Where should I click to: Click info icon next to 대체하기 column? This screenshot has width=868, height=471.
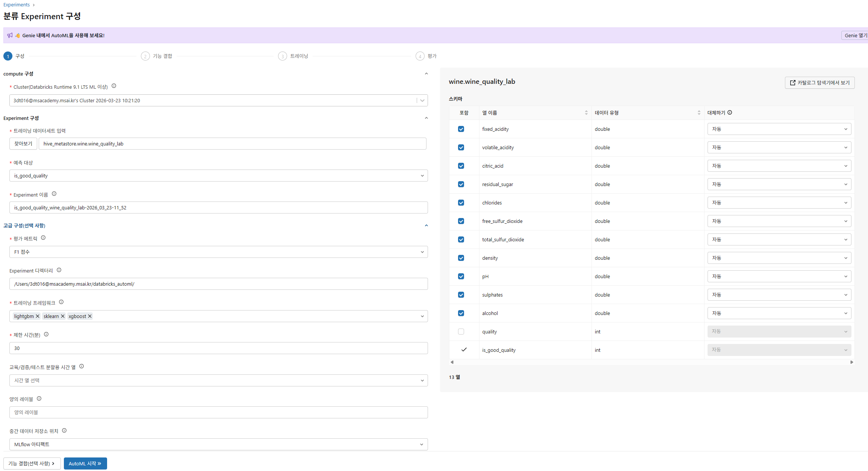point(730,113)
